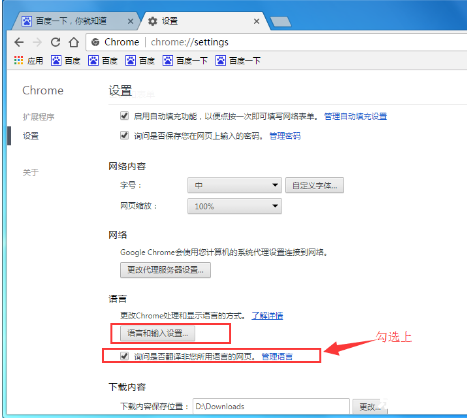Open the home page icon
Screen dimensions: 467x418
point(74,42)
